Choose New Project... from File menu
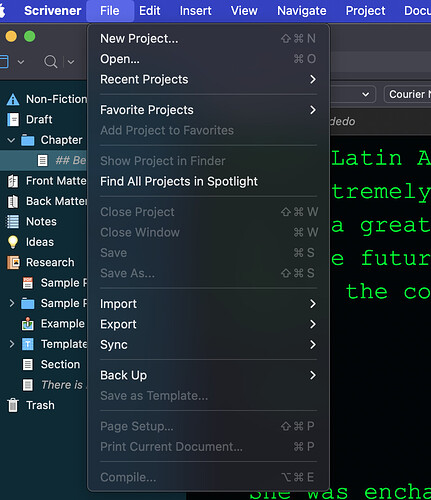 pyautogui.click(x=208, y=39)
